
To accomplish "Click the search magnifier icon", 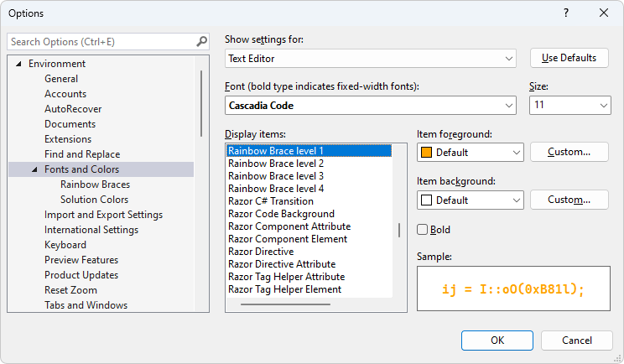I will click(x=201, y=41).
